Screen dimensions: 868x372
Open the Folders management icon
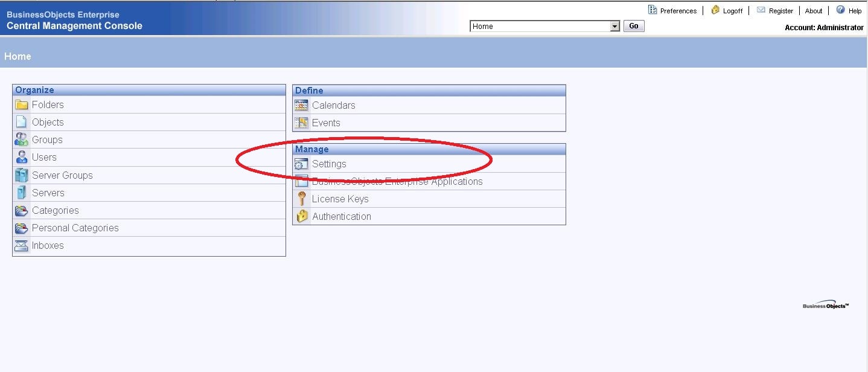22,104
